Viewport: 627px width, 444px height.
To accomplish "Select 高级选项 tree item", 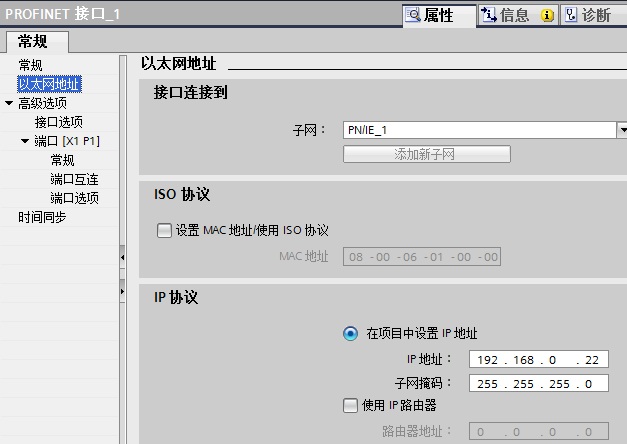I will point(42,103).
